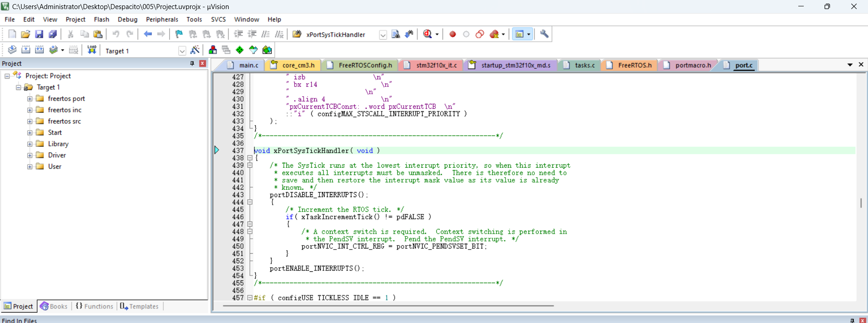This screenshot has height=323, width=868.
Task: Open the batch build dropdown arrow
Action: (x=62, y=50)
